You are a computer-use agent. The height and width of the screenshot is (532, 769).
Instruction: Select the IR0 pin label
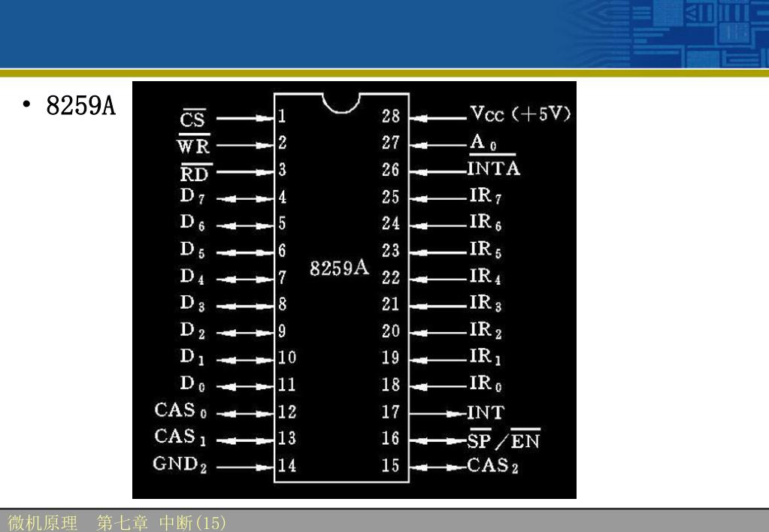(x=486, y=383)
